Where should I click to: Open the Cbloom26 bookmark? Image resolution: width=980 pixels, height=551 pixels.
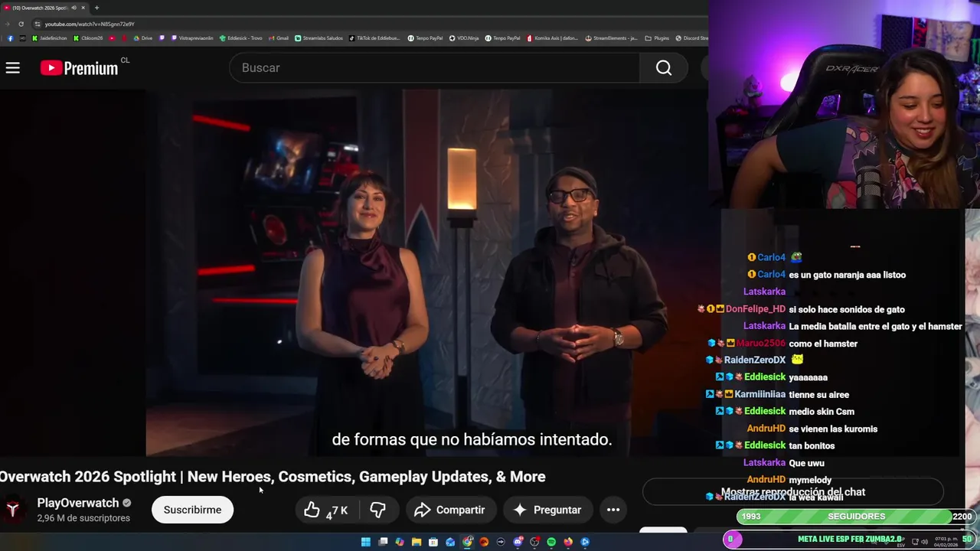click(87, 38)
